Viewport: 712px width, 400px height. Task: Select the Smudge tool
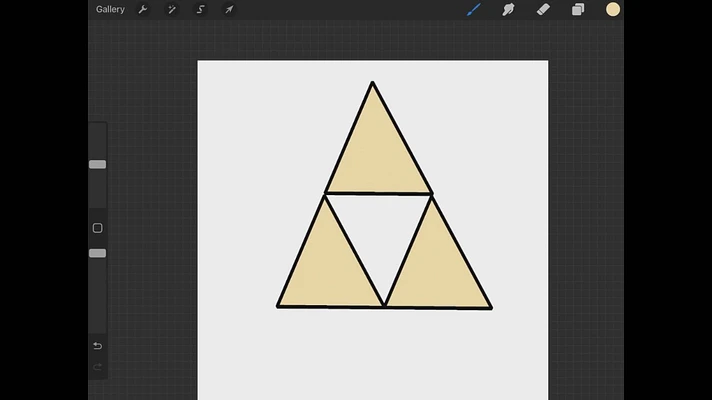pos(508,10)
